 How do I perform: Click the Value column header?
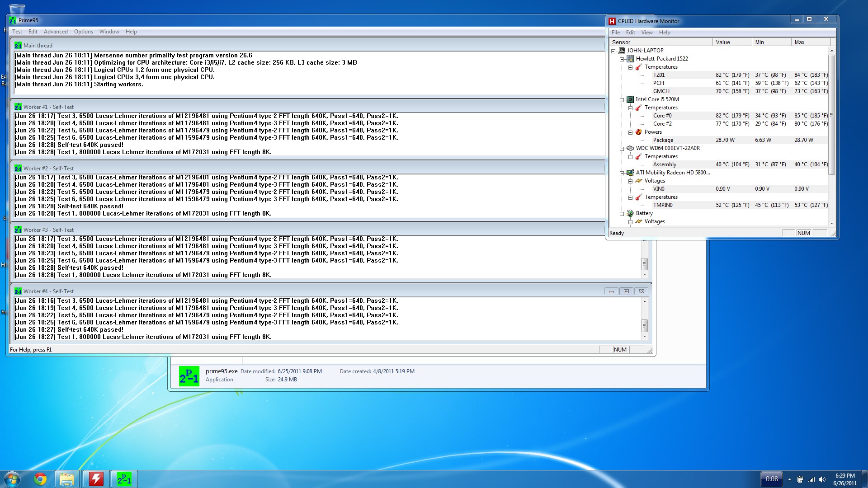pyautogui.click(x=732, y=42)
